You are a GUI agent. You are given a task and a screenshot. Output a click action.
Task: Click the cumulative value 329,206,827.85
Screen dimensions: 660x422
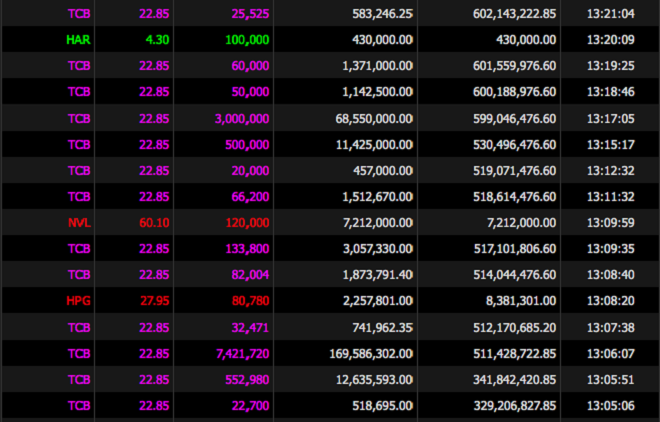click(x=502, y=404)
